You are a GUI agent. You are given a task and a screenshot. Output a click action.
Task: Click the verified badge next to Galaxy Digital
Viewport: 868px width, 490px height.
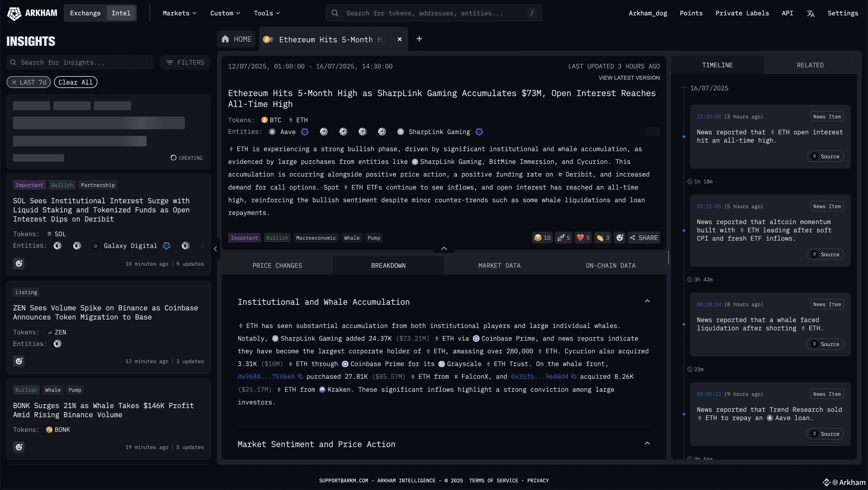coord(167,246)
